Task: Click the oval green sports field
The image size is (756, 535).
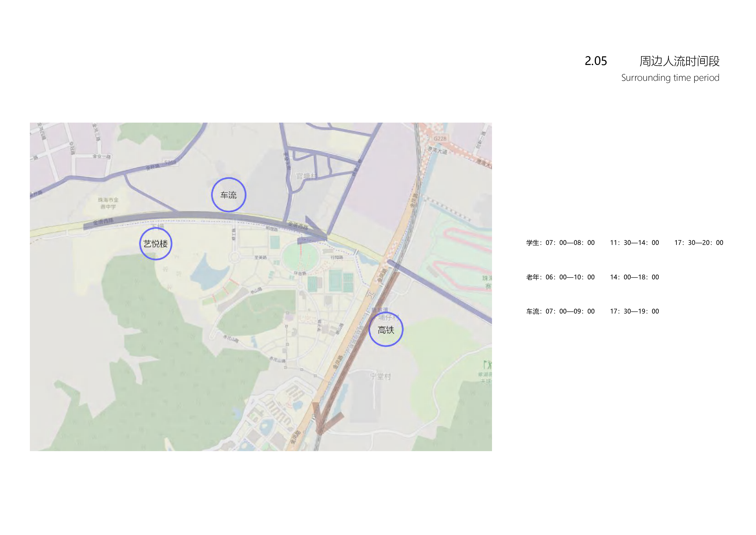Action: point(300,257)
